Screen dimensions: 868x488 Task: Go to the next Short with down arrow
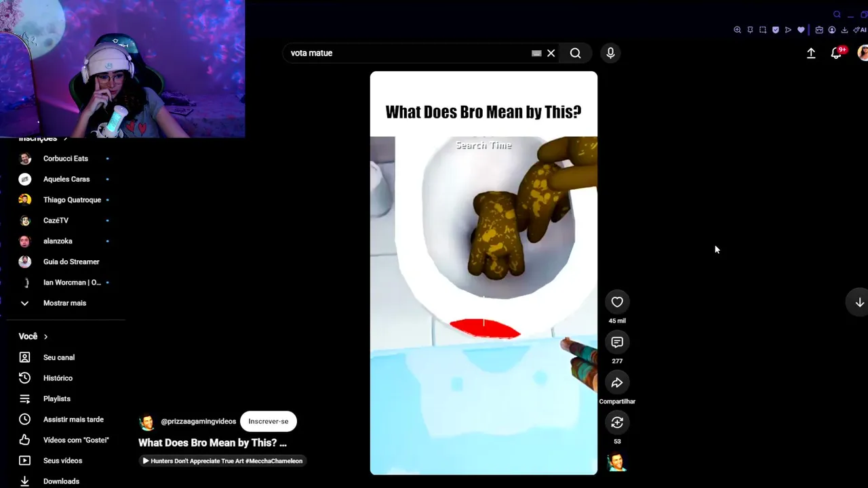859,302
